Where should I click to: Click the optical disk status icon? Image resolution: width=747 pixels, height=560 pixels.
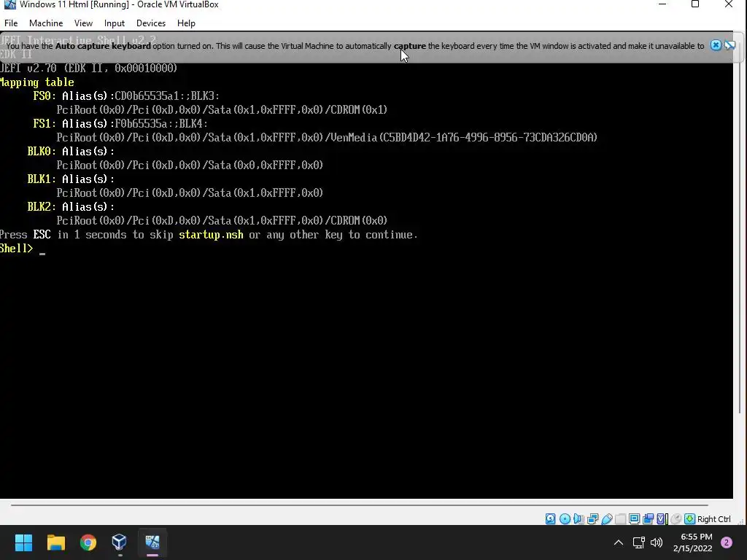point(565,518)
